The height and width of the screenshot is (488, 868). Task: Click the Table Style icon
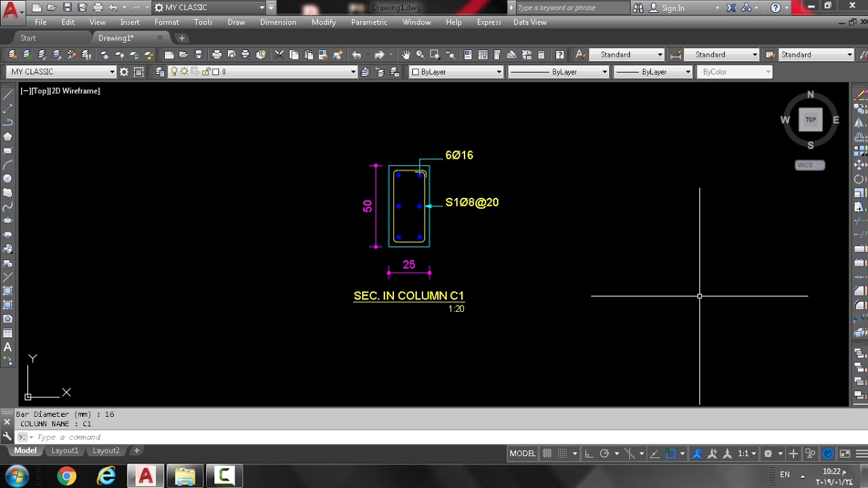pos(770,55)
